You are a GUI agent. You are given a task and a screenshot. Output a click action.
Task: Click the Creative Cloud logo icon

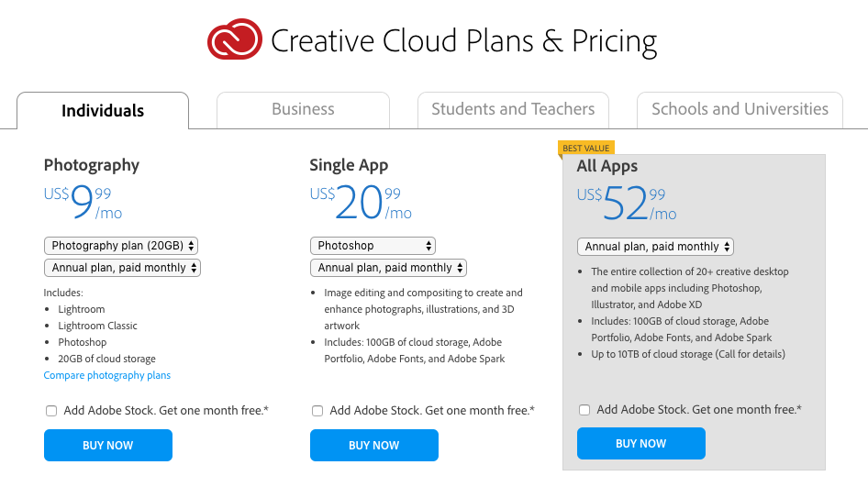pyautogui.click(x=235, y=40)
